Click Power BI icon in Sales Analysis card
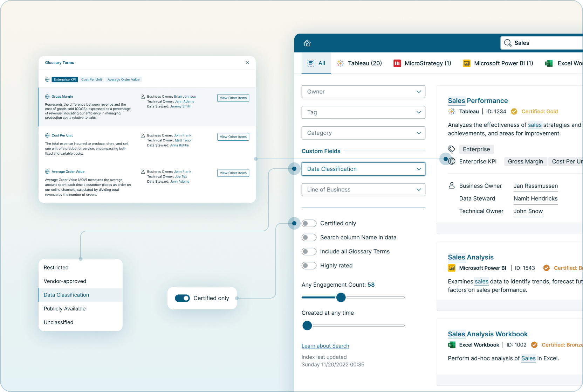Viewport: 583px width, 392px height. click(452, 268)
